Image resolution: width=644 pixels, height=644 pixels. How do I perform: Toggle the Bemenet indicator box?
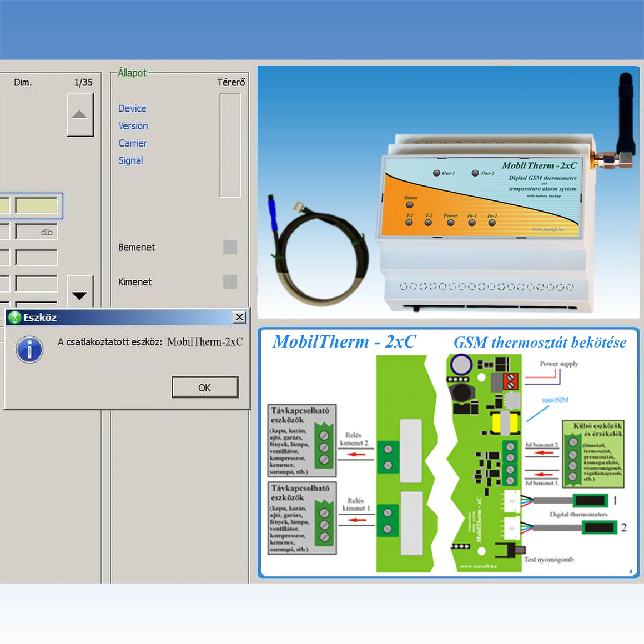click(x=230, y=247)
